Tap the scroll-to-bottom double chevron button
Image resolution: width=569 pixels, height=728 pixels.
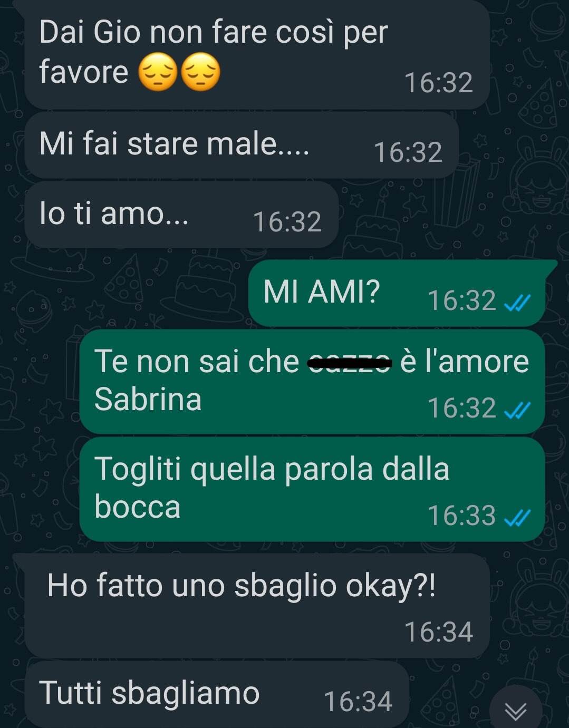515,710
